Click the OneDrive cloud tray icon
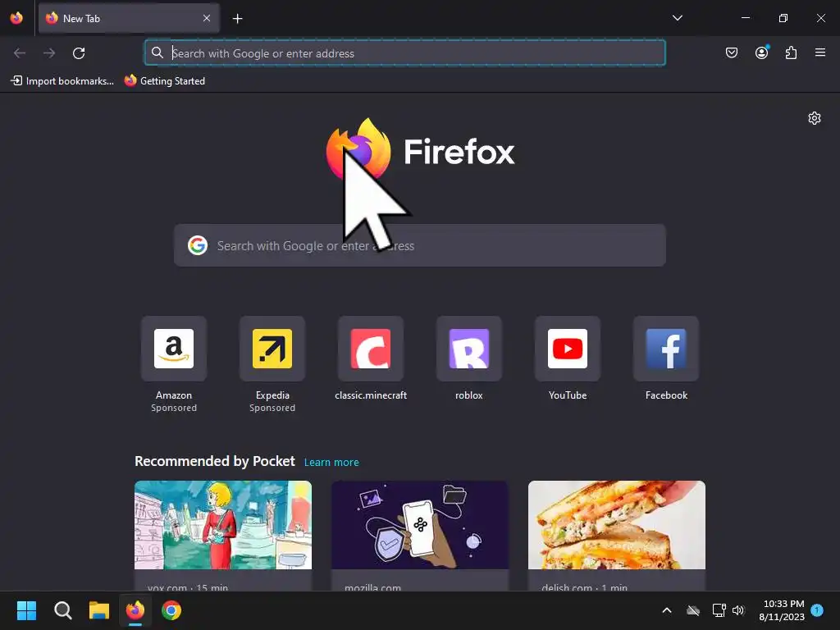Screen dimensions: 840x630 693,610
